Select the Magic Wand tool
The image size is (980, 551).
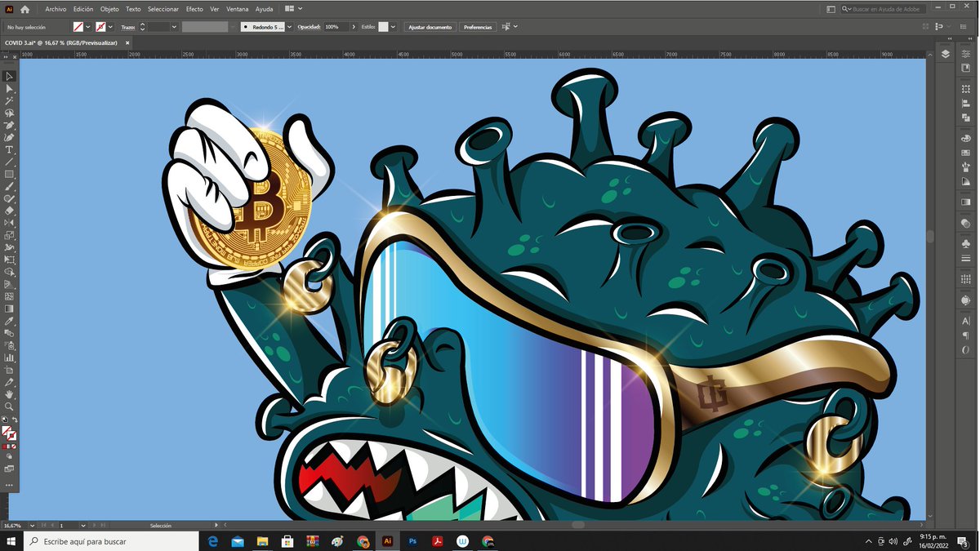(x=10, y=100)
